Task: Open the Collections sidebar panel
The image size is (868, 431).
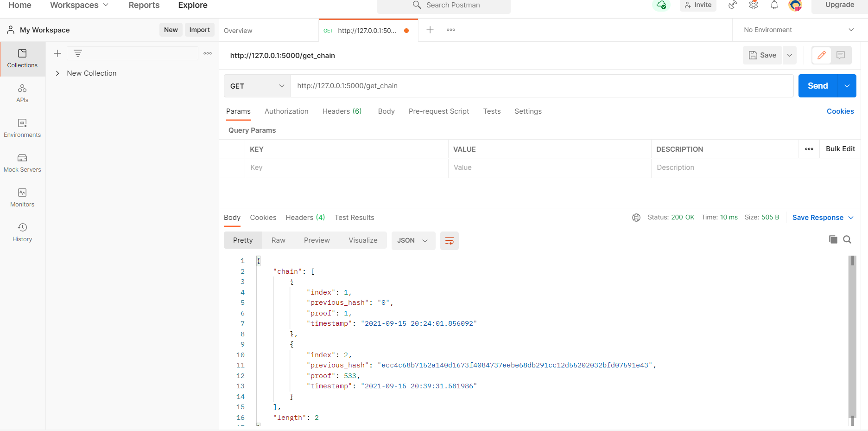Action: [22, 59]
